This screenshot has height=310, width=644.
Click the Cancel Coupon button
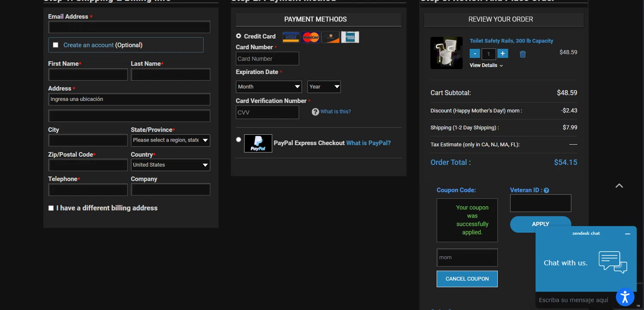click(x=467, y=279)
